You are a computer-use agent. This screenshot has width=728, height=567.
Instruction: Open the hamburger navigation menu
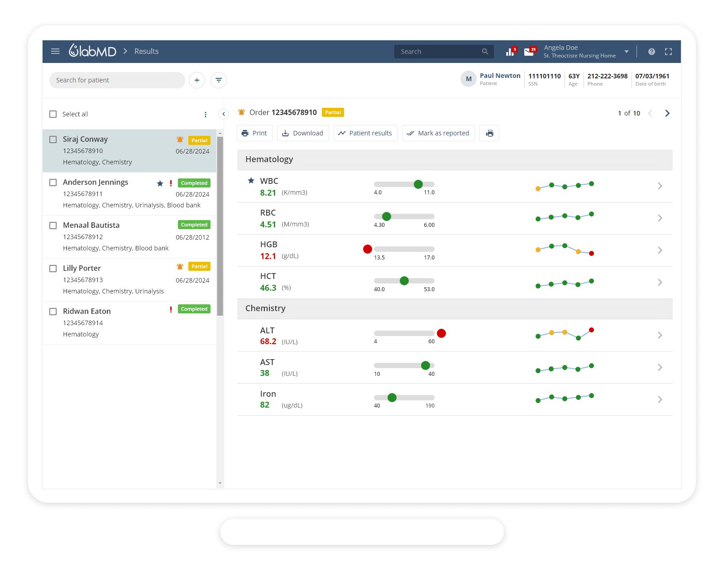point(55,51)
